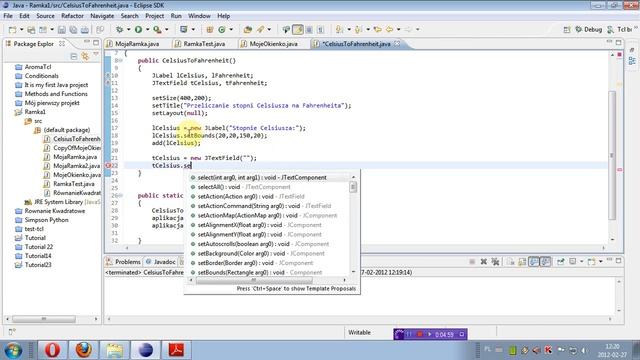Open Firefox from the Windows taskbar
The width and height of the screenshot is (640, 360).
click(x=84, y=350)
